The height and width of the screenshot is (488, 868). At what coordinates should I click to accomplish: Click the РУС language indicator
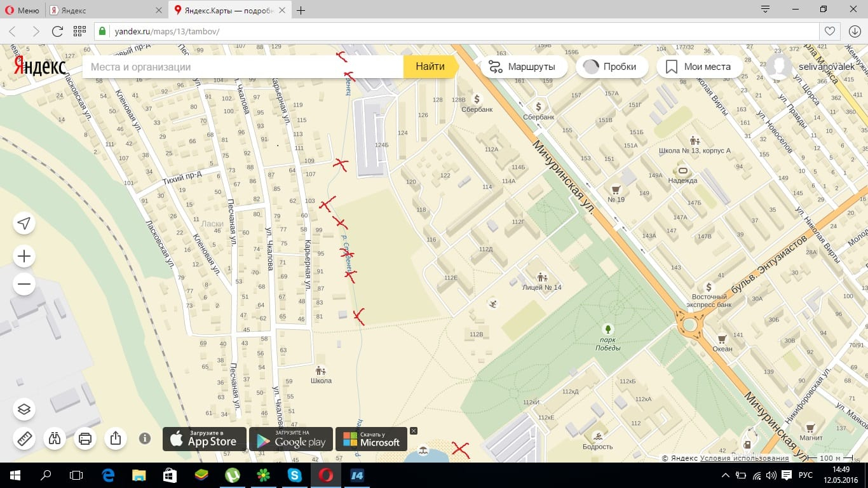(x=805, y=475)
